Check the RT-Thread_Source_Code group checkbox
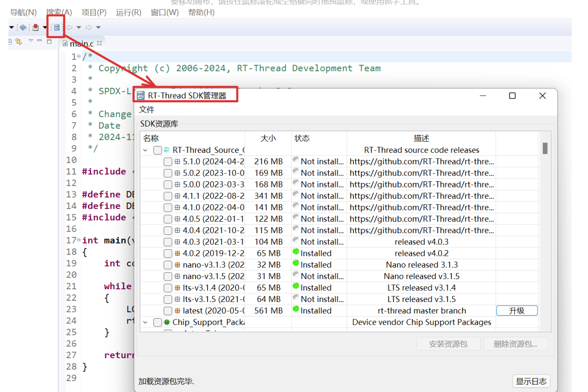Viewport: 588px width, 392px height. coord(158,150)
